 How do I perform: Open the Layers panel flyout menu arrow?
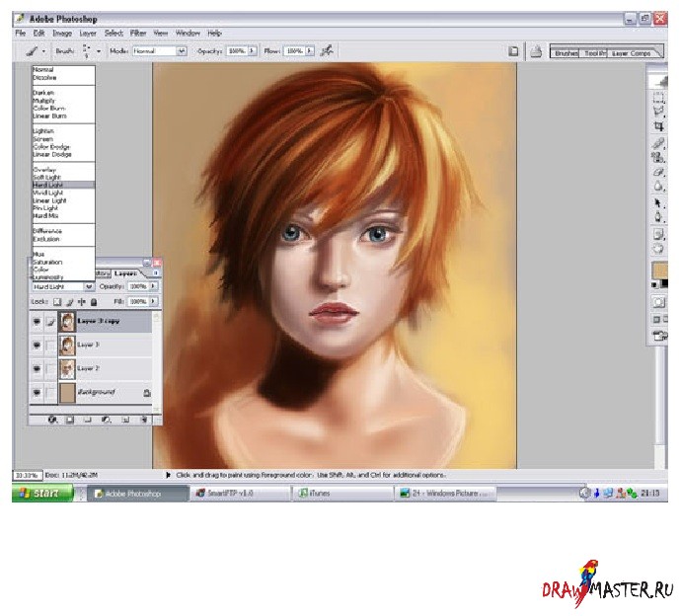pyautogui.click(x=156, y=272)
